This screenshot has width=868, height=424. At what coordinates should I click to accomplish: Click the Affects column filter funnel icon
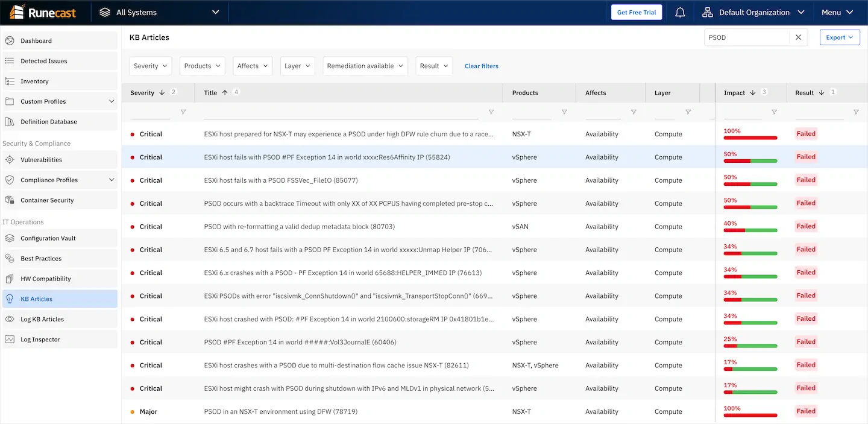(x=634, y=112)
